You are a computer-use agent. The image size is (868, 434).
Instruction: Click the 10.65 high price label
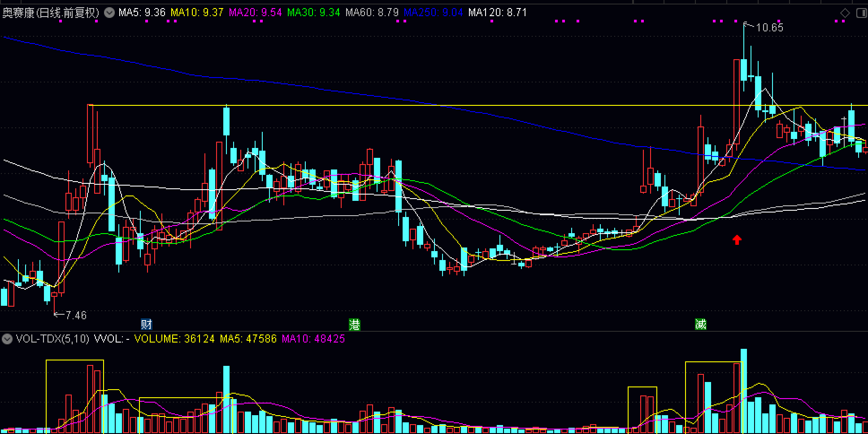pos(769,28)
